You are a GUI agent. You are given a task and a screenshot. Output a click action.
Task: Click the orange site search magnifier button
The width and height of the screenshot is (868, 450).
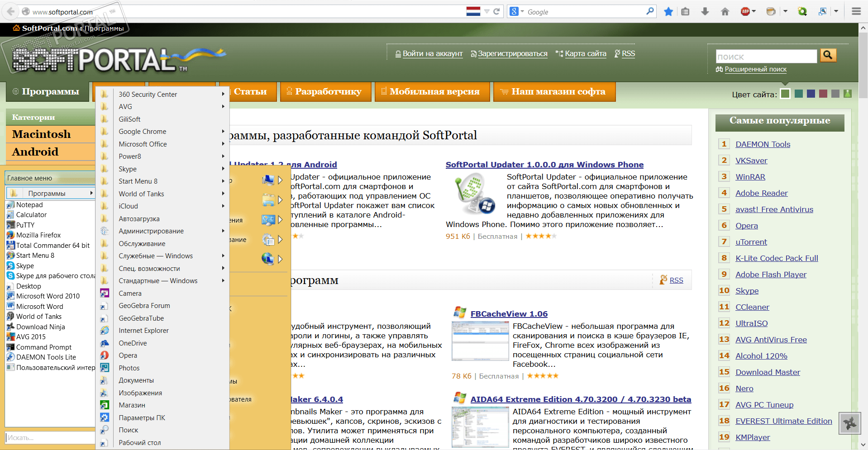coord(828,55)
